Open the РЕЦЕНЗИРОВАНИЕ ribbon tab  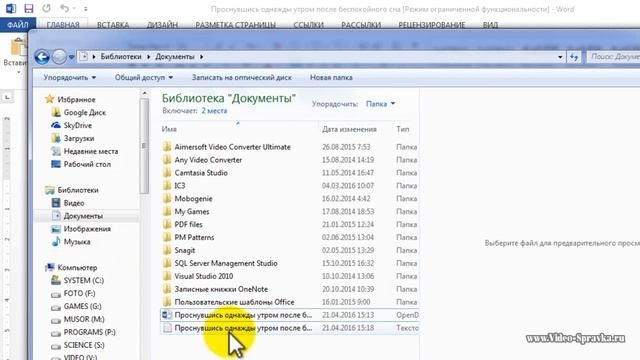click(431, 25)
